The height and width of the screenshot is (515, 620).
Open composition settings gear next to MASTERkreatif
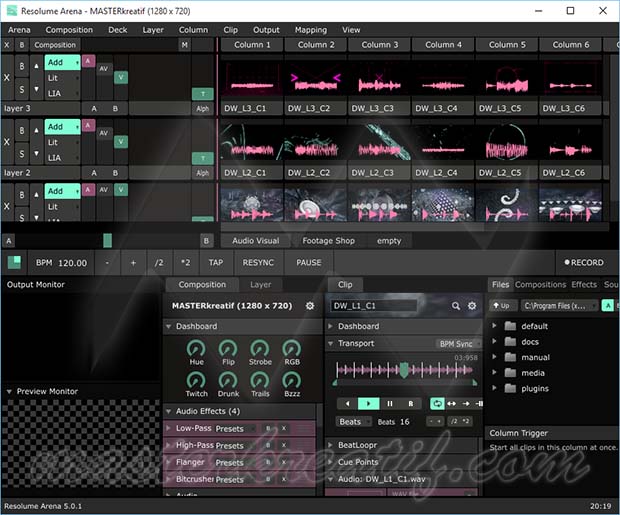310,306
